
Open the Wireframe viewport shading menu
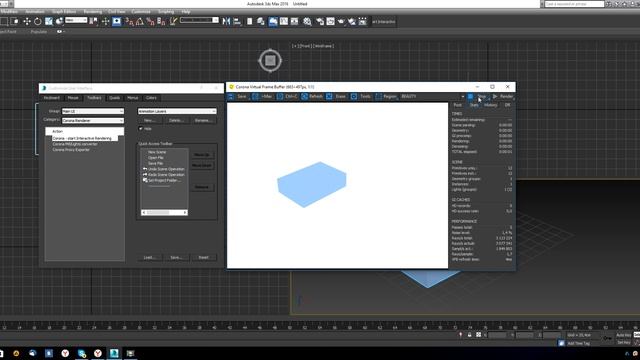pyautogui.click(x=323, y=46)
